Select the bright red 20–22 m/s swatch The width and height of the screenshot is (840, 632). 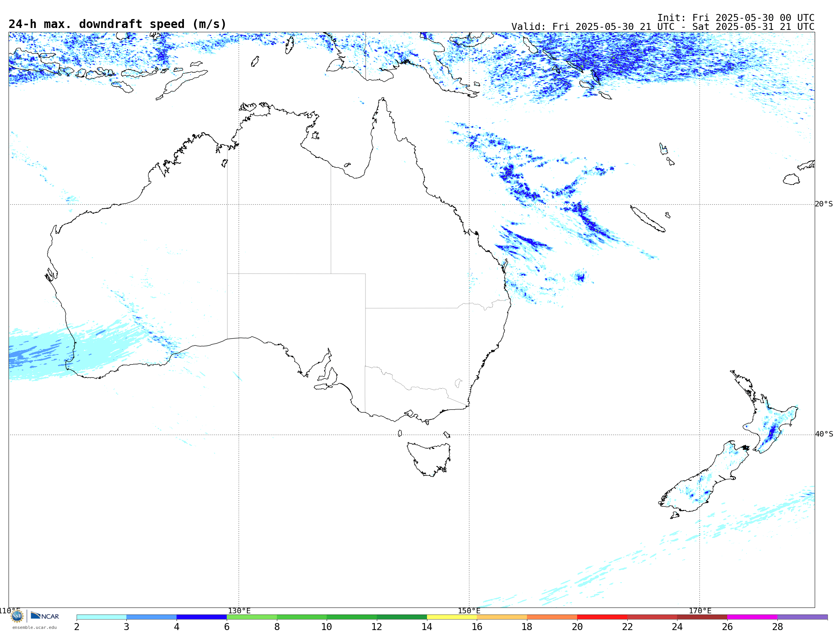click(x=602, y=617)
